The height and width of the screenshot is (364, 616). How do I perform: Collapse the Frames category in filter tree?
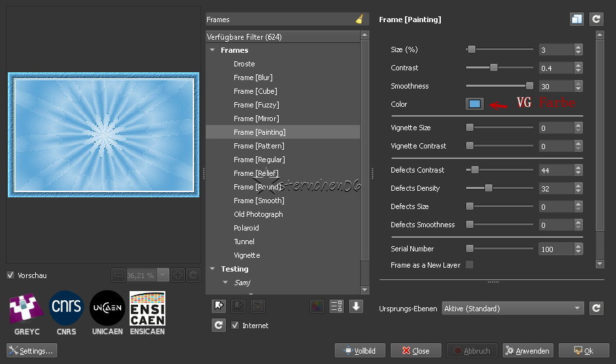(213, 50)
